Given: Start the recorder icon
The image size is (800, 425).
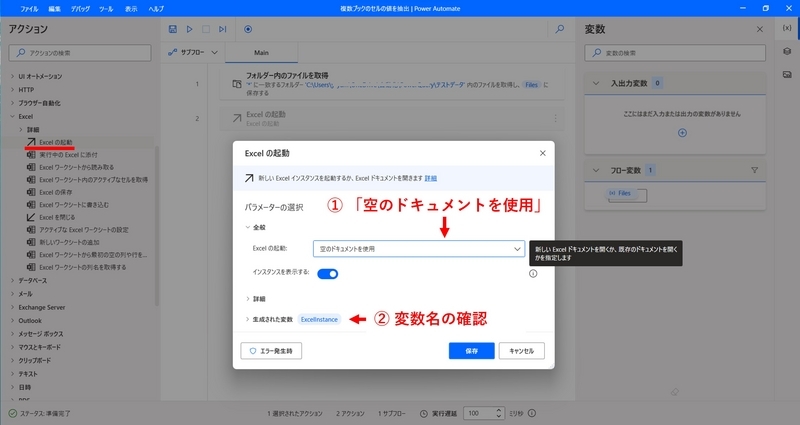Looking at the screenshot, I should coord(248,29).
